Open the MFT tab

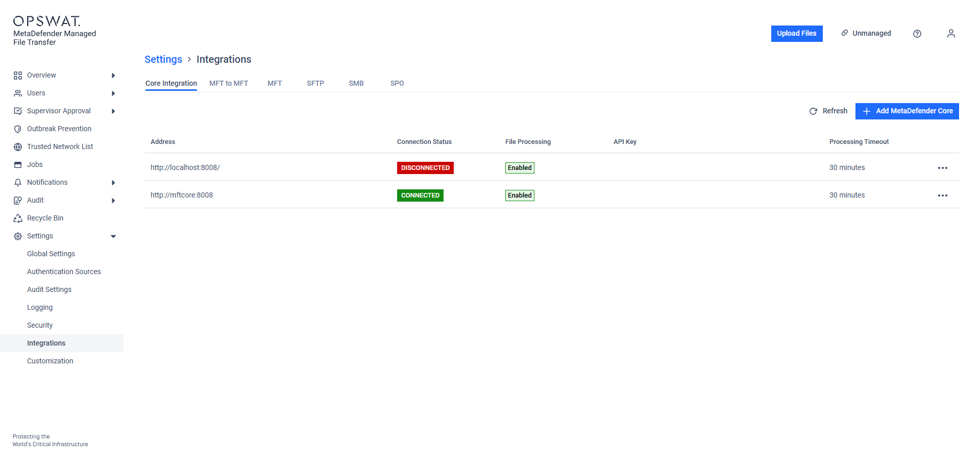point(275,83)
